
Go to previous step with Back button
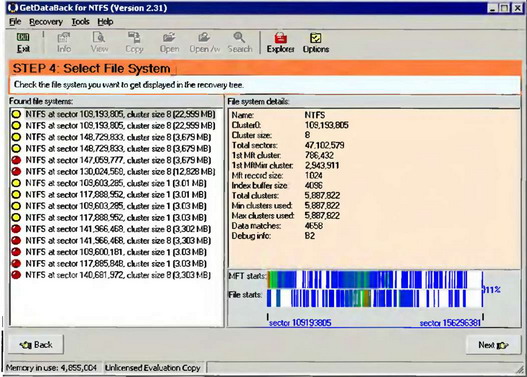click(36, 345)
